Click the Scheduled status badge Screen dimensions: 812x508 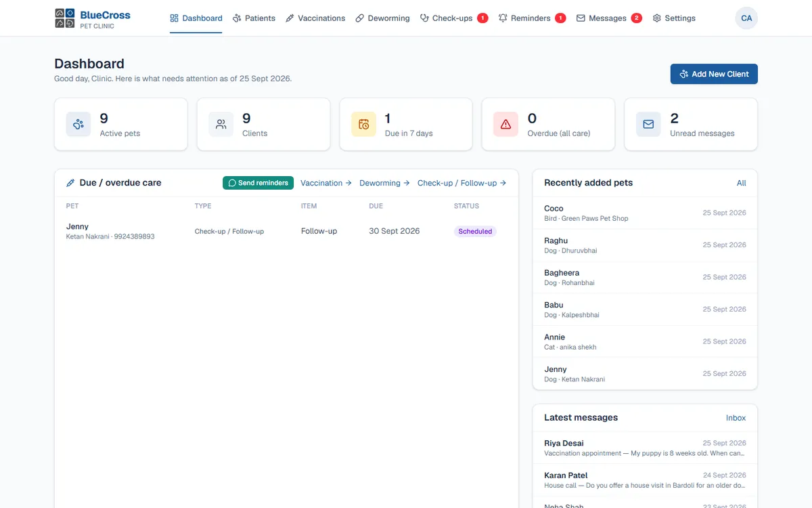pyautogui.click(x=475, y=231)
